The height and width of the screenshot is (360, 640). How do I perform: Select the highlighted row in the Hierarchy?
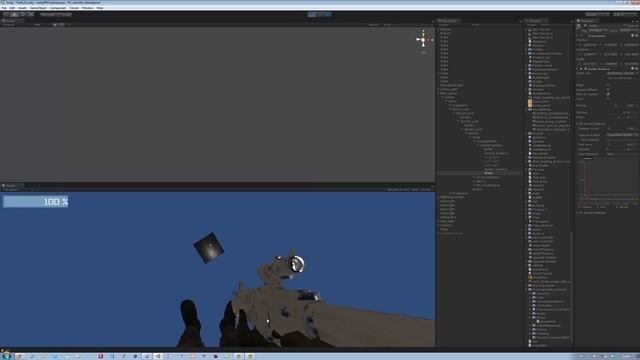click(479, 173)
